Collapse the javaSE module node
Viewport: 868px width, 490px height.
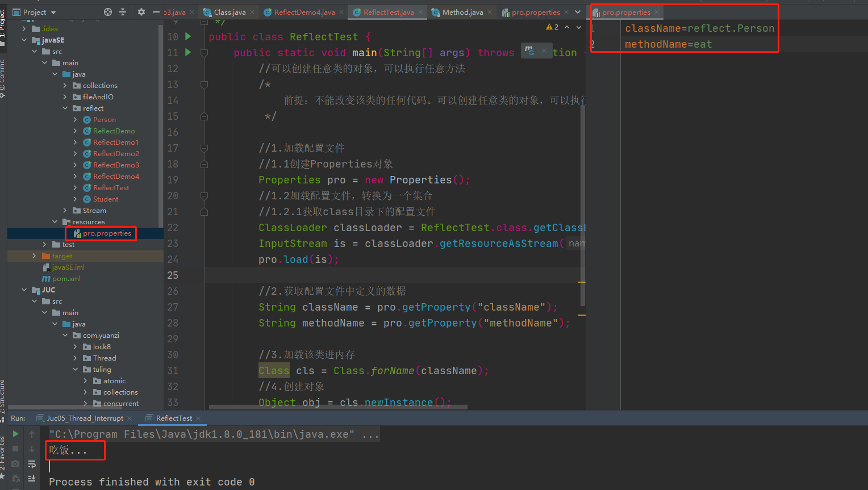tap(24, 40)
